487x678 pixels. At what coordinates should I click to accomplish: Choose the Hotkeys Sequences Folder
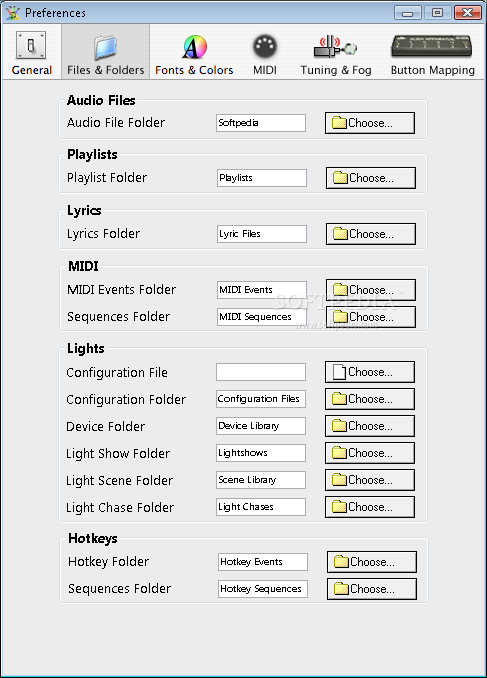372,589
